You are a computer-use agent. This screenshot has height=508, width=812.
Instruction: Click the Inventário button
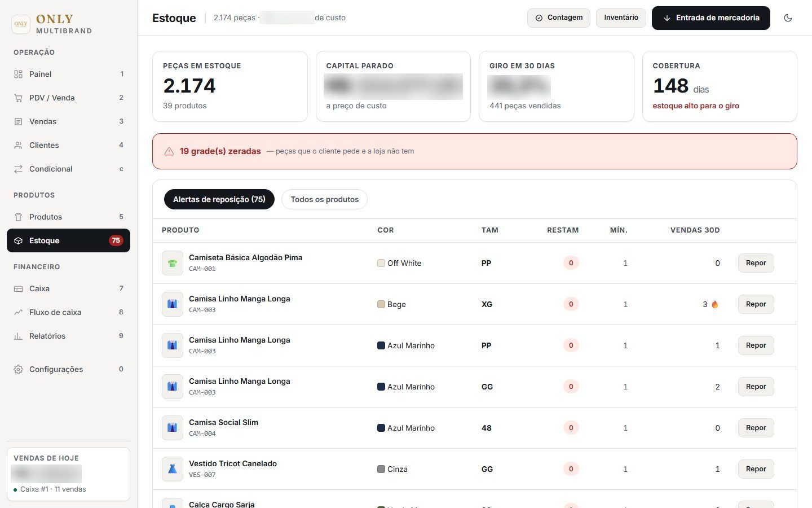[x=621, y=17]
